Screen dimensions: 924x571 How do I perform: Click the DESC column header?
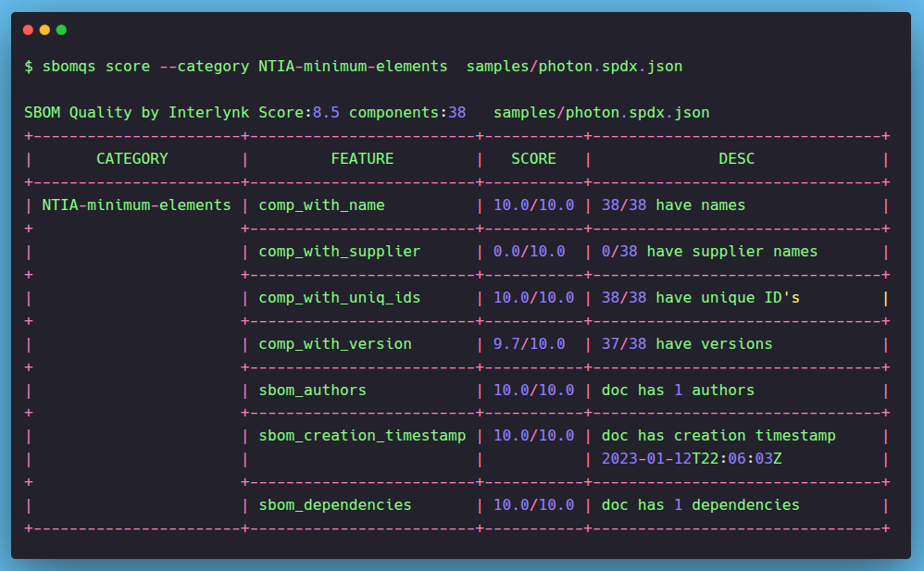[x=736, y=159]
